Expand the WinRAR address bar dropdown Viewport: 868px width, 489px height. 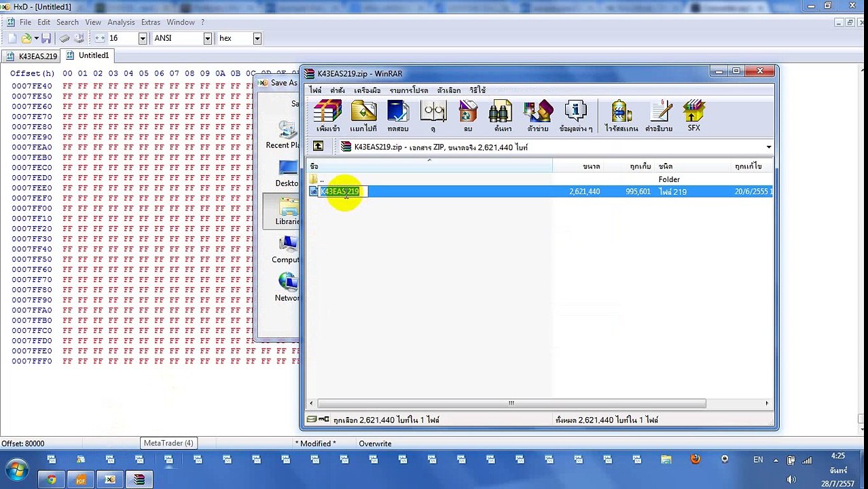coord(769,147)
